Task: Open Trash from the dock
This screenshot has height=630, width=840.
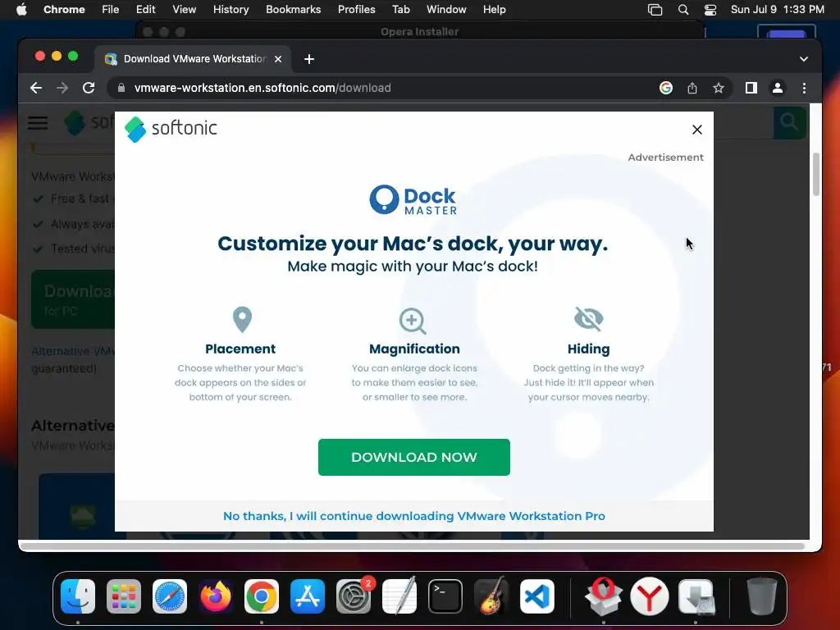Action: (x=761, y=596)
